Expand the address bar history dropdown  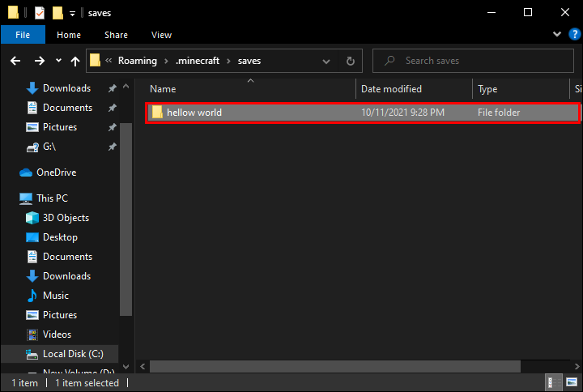(326, 61)
